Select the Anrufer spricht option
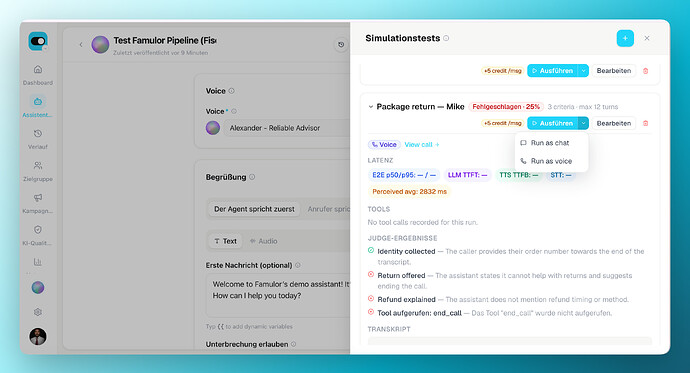Viewport: 690px width, 373px height. [328, 209]
